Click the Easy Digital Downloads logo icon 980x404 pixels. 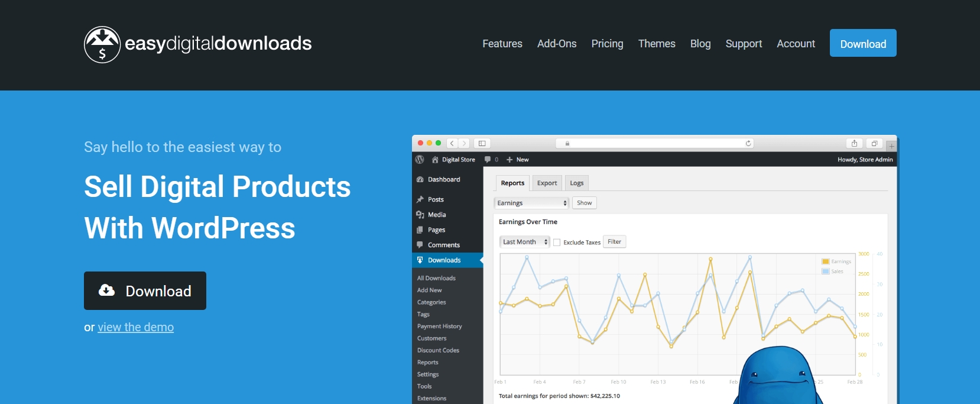(102, 44)
